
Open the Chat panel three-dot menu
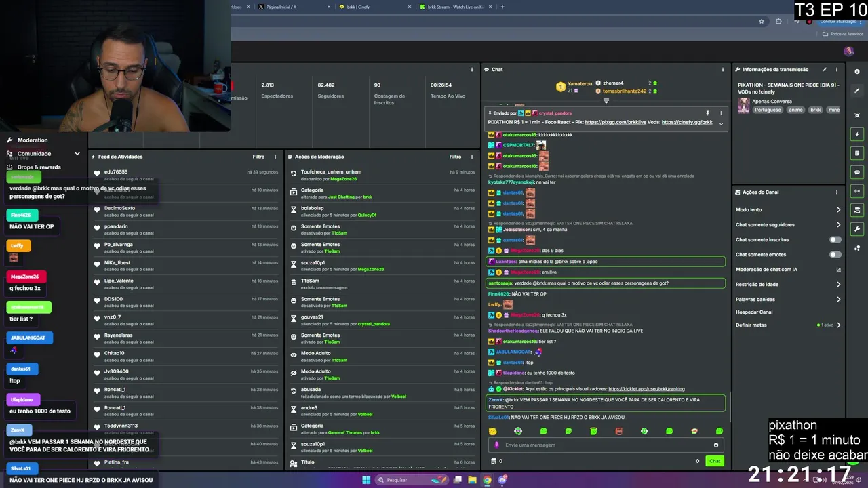[722, 69]
